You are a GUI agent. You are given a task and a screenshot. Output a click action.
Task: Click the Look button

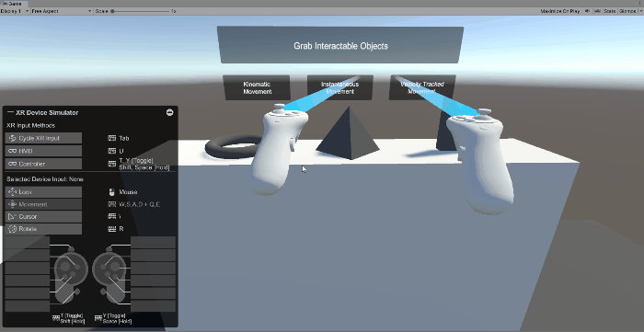[x=43, y=192]
